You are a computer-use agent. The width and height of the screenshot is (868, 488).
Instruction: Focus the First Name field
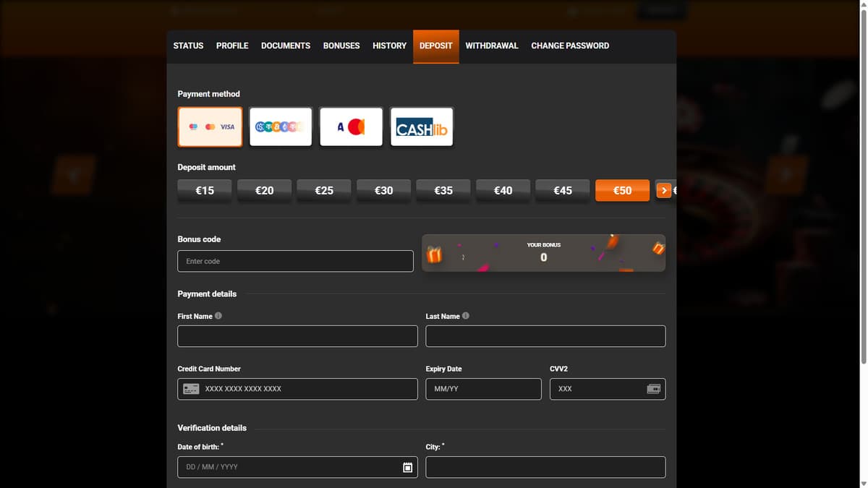297,336
